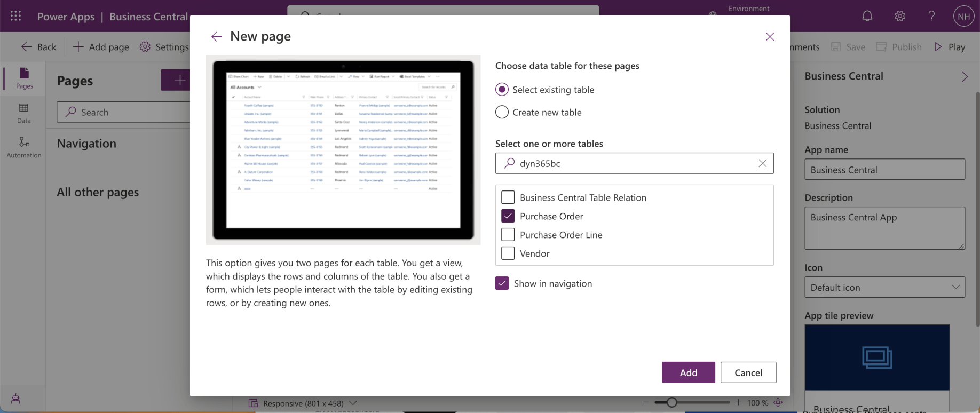
Task: Select the Create new table option
Action: tap(502, 112)
